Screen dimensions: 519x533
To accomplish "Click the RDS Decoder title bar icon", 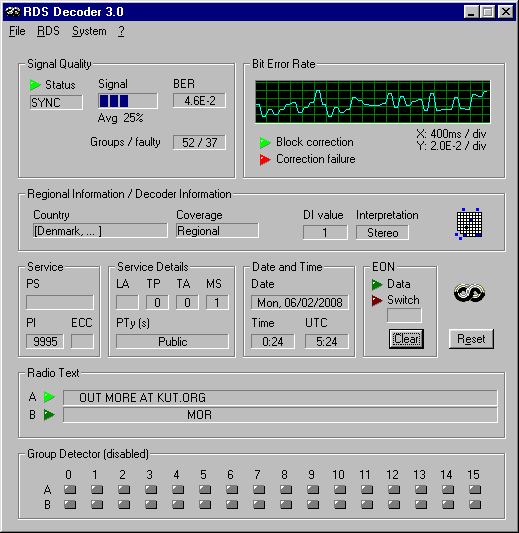I will 13,12.
